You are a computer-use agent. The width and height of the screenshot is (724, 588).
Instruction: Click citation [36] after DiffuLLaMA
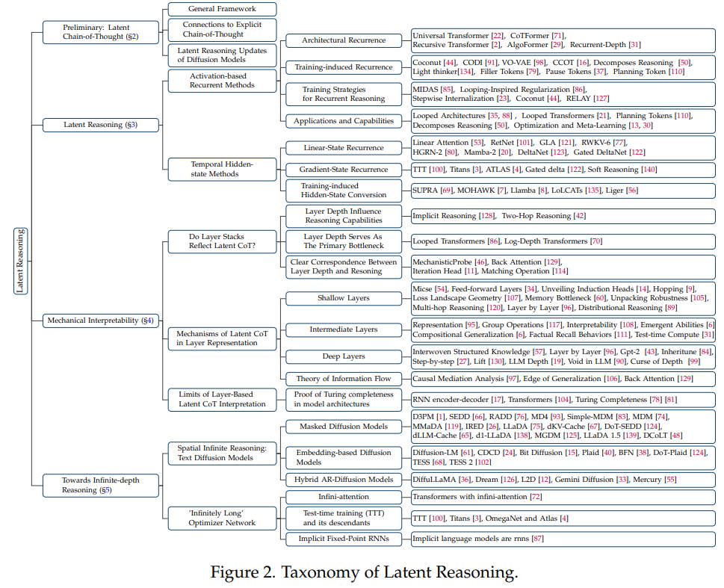(465, 480)
